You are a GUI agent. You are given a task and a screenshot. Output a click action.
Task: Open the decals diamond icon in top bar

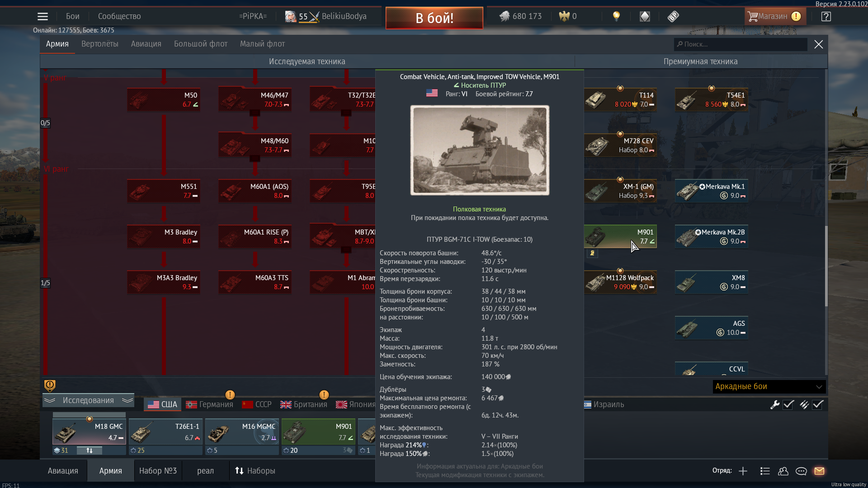pyautogui.click(x=645, y=16)
